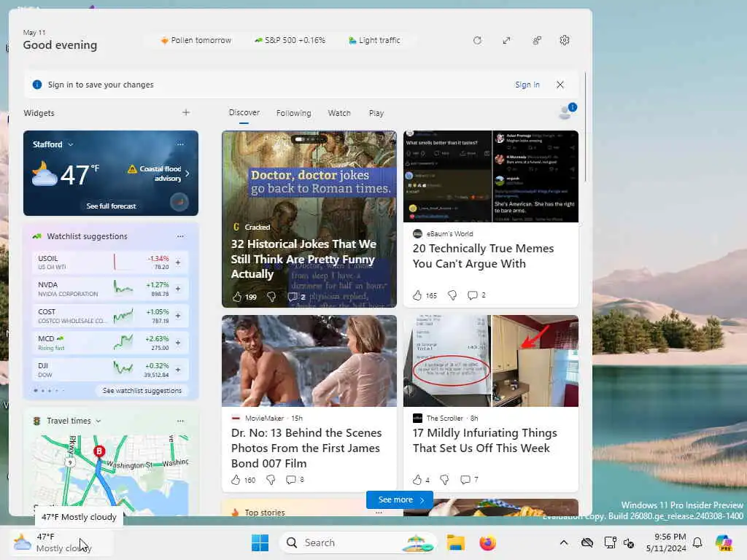This screenshot has height=560, width=747.
Task: Open Copilot preview icon in taskbar
Action: coord(724,542)
